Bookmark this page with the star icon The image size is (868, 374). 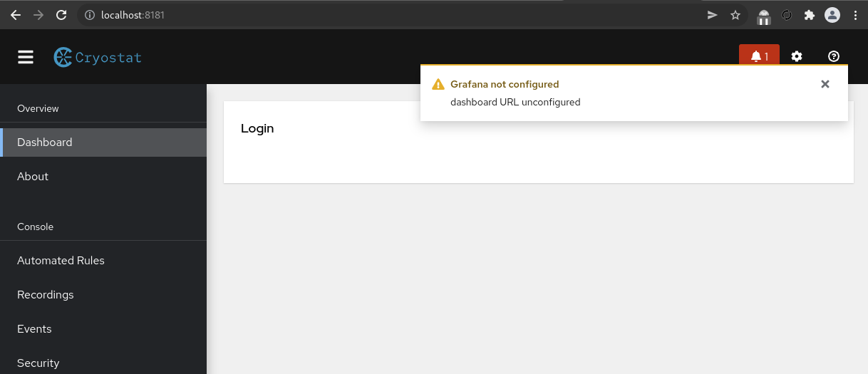[x=735, y=15]
